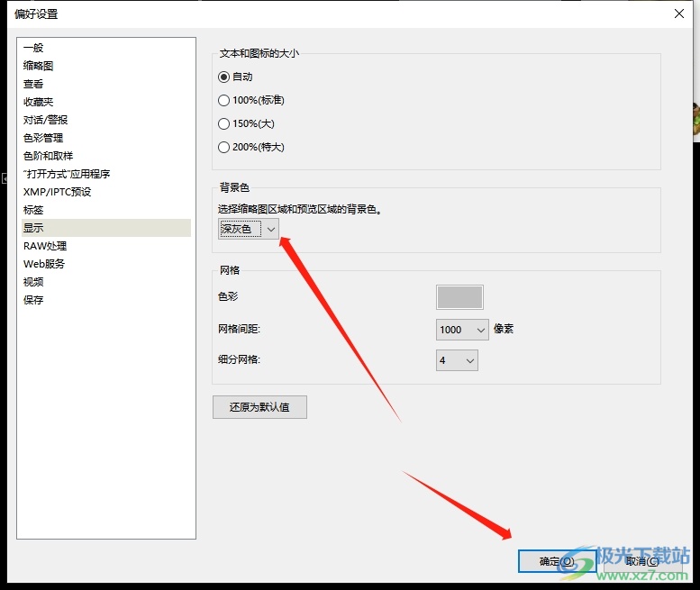Go to the 视频 category
The height and width of the screenshot is (590, 700).
tap(106, 282)
